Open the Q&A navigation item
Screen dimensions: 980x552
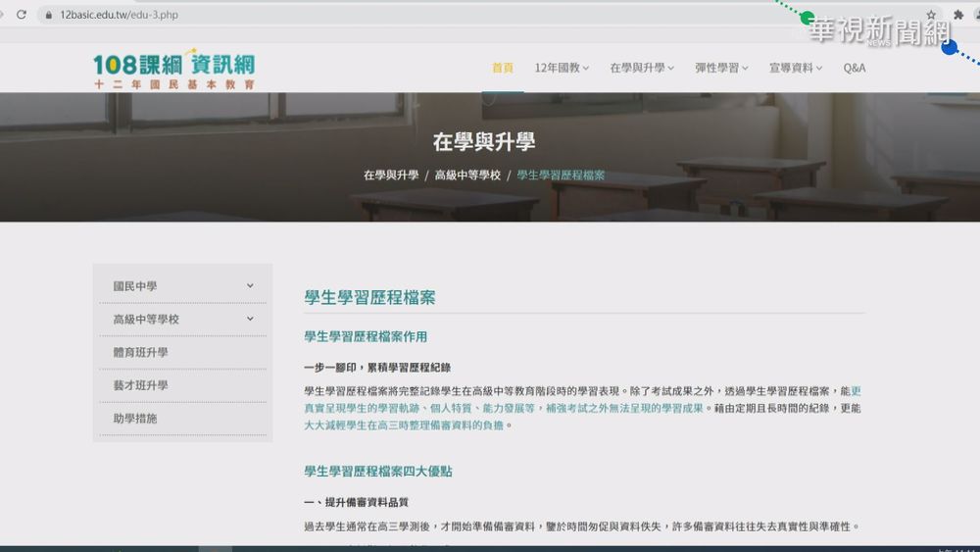(x=855, y=68)
